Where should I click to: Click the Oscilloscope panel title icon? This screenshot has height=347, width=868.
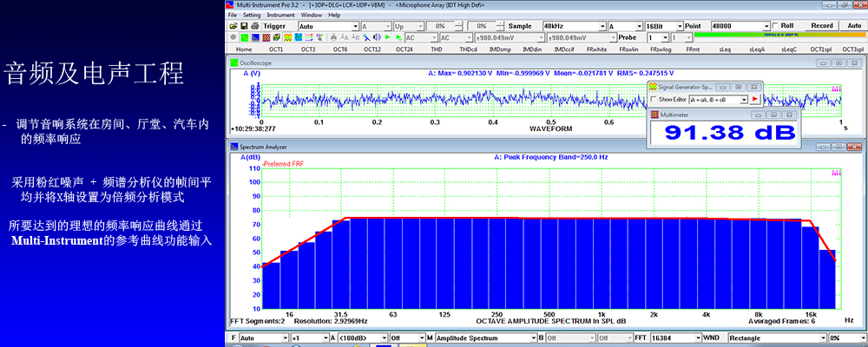[x=233, y=63]
